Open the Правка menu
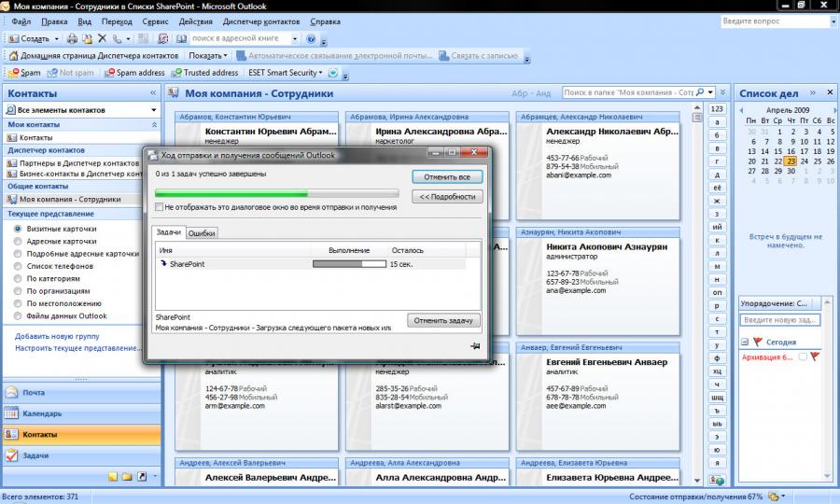840x504 pixels. [54, 21]
